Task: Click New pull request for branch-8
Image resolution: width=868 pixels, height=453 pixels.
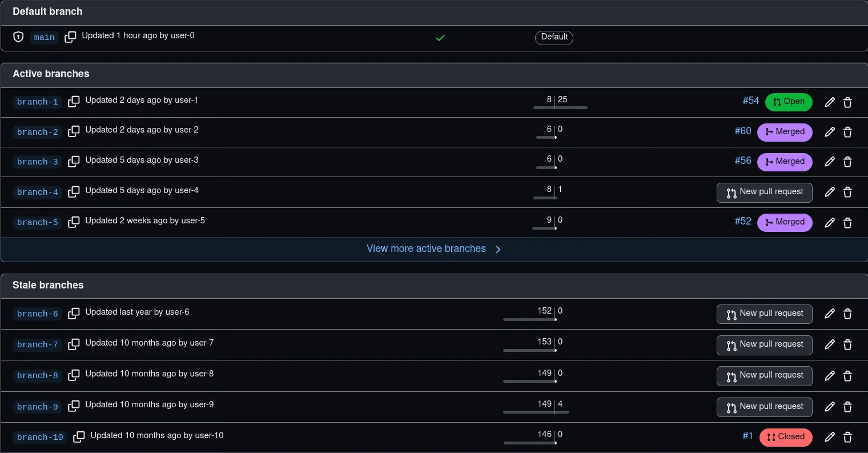Action: click(764, 375)
